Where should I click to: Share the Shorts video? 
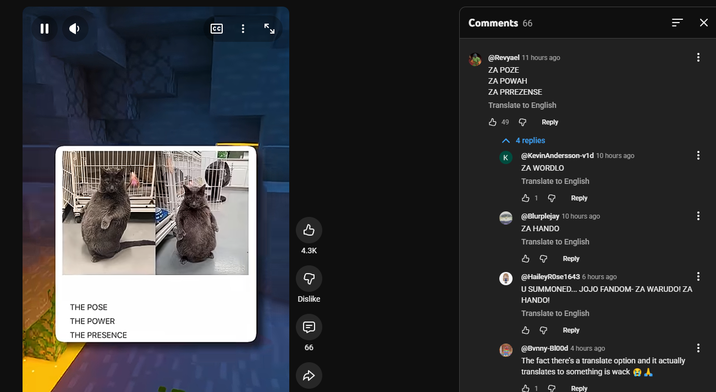click(x=309, y=376)
